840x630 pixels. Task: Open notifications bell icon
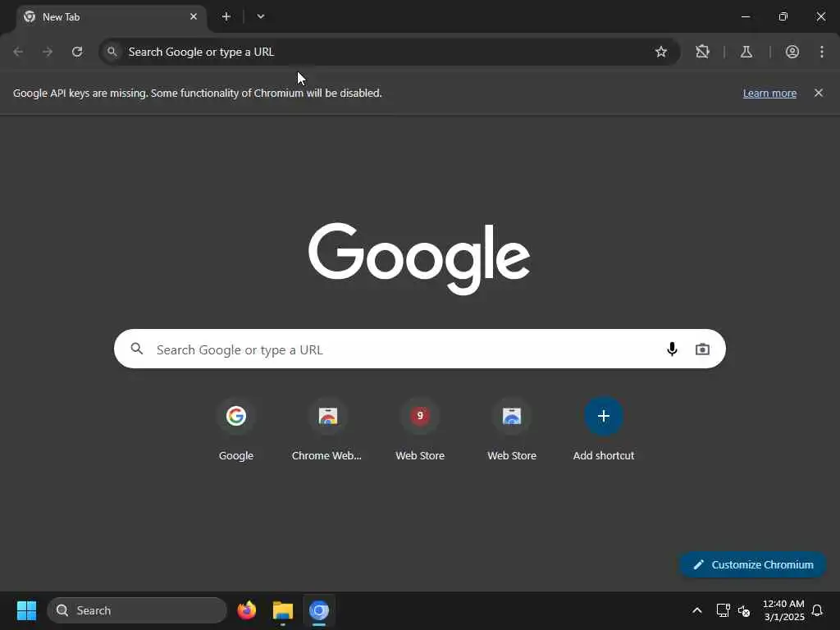(817, 610)
